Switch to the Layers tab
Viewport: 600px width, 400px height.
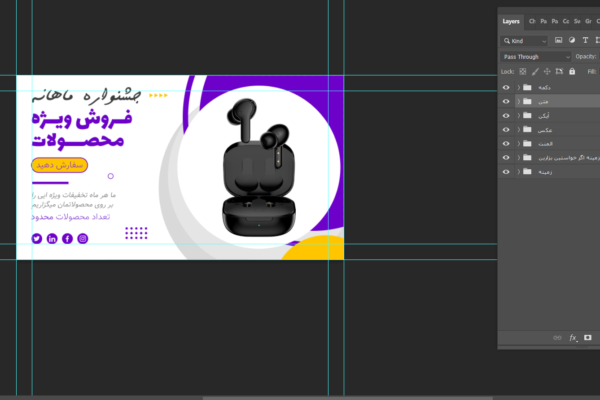[511, 20]
